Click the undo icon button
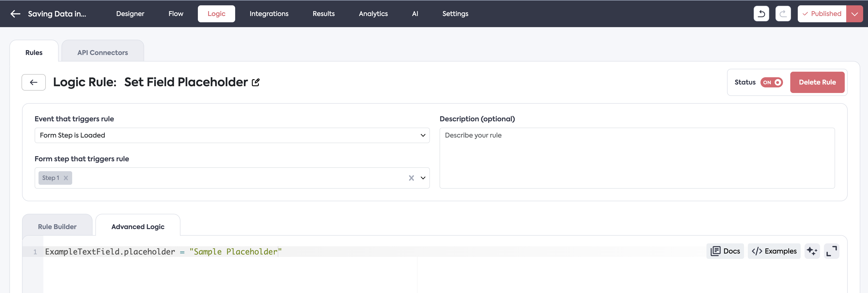This screenshot has width=868, height=293. tap(761, 14)
